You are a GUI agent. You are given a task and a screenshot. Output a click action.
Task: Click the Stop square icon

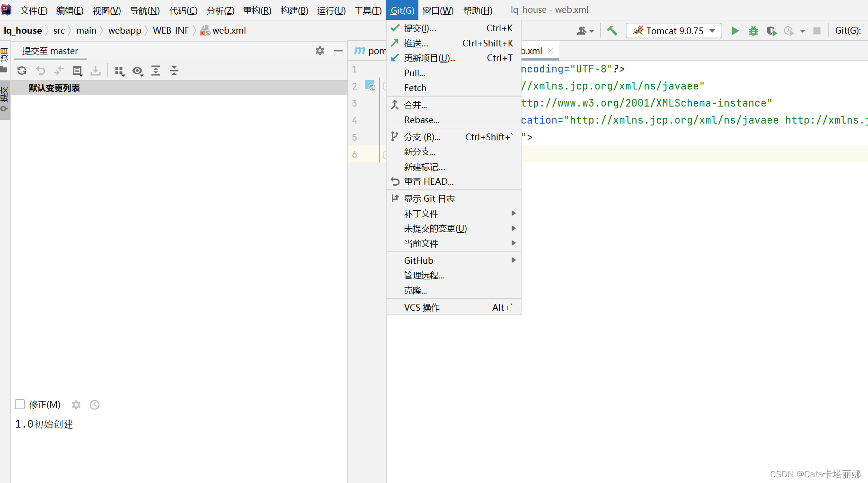coord(817,31)
